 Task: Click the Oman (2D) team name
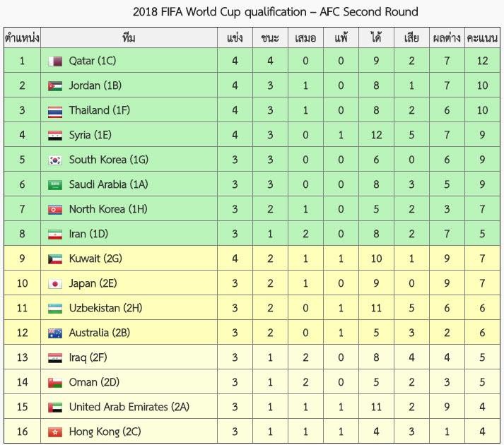pos(94,382)
